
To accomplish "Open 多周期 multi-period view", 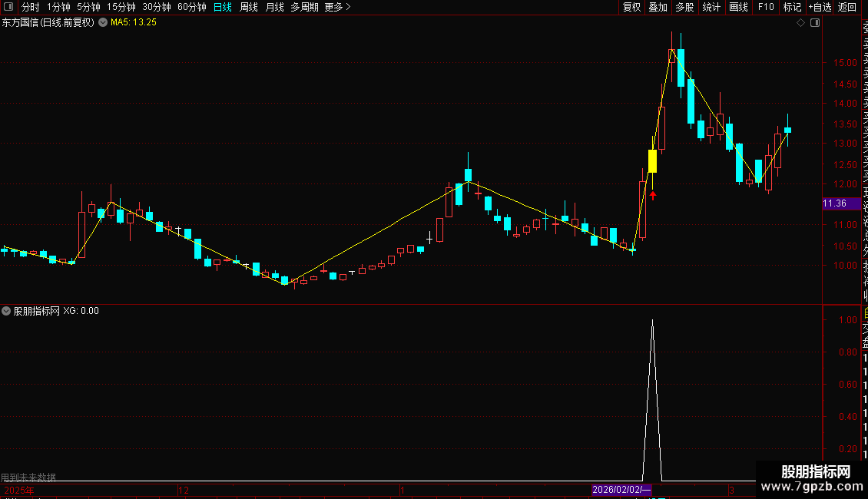I will (304, 7).
